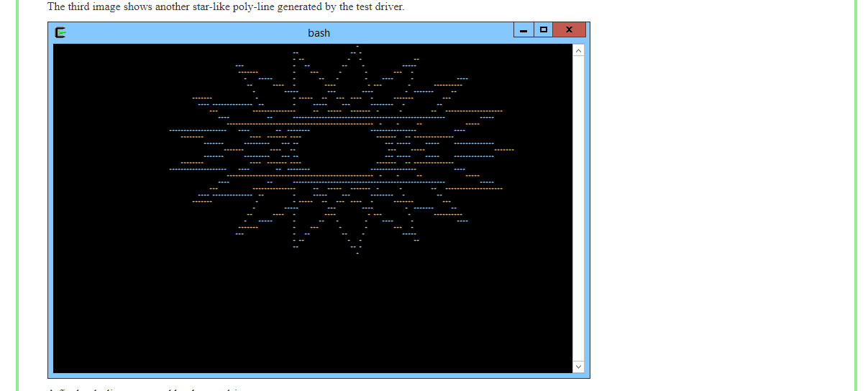Click the bash scrollbar up arrow
The height and width of the screenshot is (391, 868).
click(x=579, y=50)
